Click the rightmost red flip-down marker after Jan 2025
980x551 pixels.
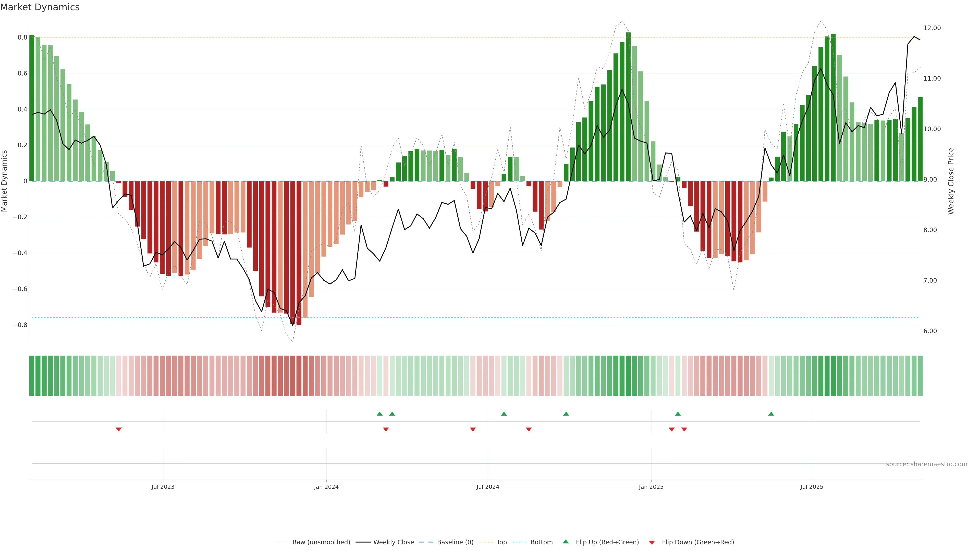tap(684, 429)
